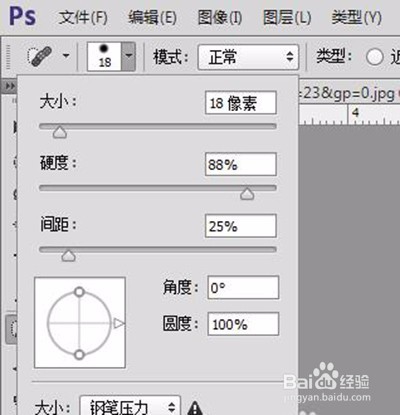Image resolution: width=400 pixels, height=415 pixels.
Task: Open the 文件(F) menu
Action: pos(83,18)
